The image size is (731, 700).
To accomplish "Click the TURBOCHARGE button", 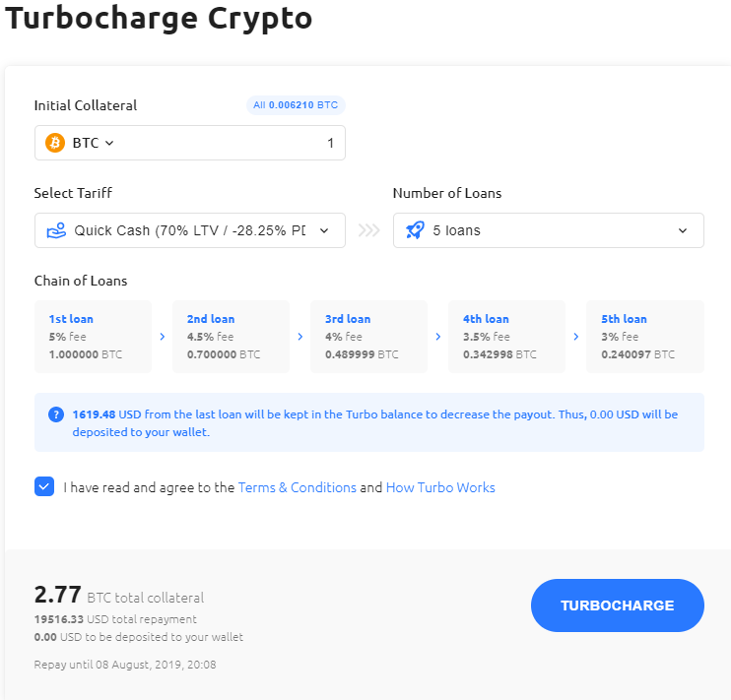I will coord(618,605).
